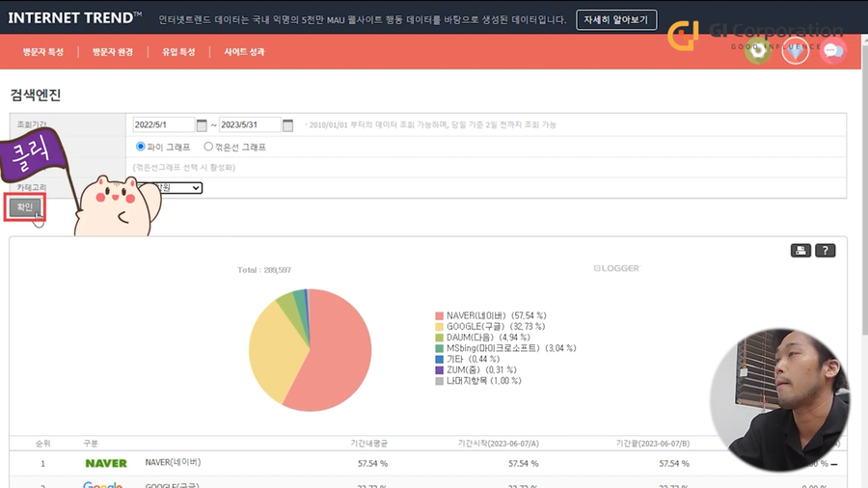Screen dimensions: 868x488
Task: Click the diamond icon in header
Action: [796, 51]
